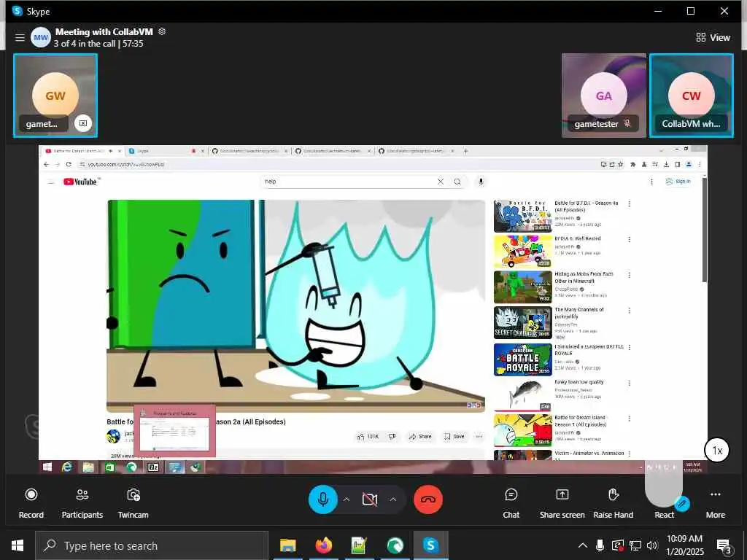Toggle Raise Hand
This screenshot has width=747, height=560.
click(x=613, y=503)
